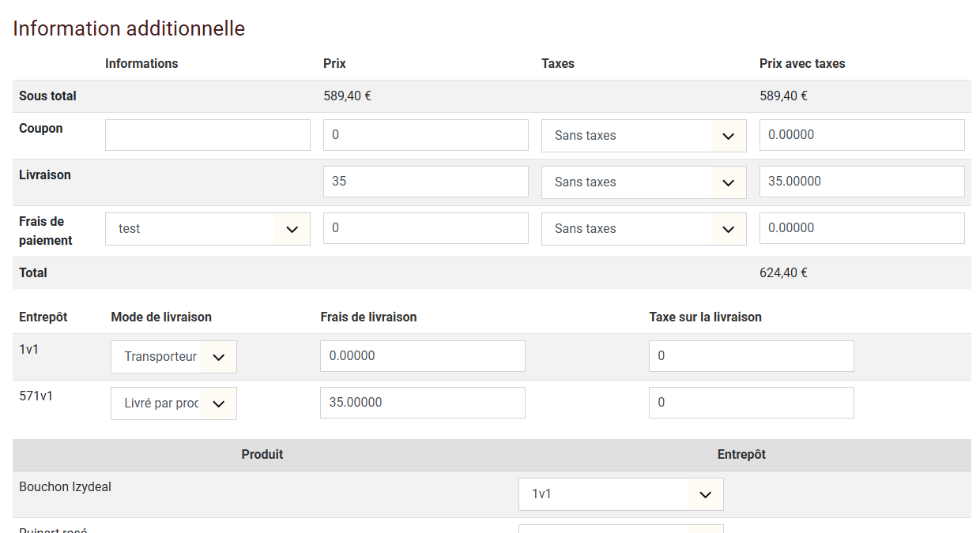The image size is (980, 533).
Task: Expand the Frais de paiement taxes dropdown
Action: 643,229
